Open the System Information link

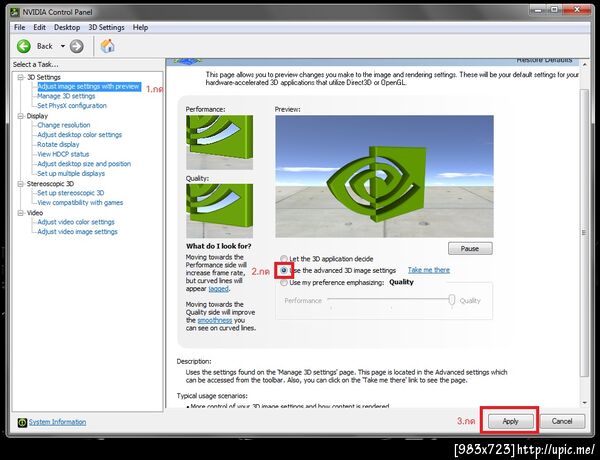pyautogui.click(x=57, y=422)
